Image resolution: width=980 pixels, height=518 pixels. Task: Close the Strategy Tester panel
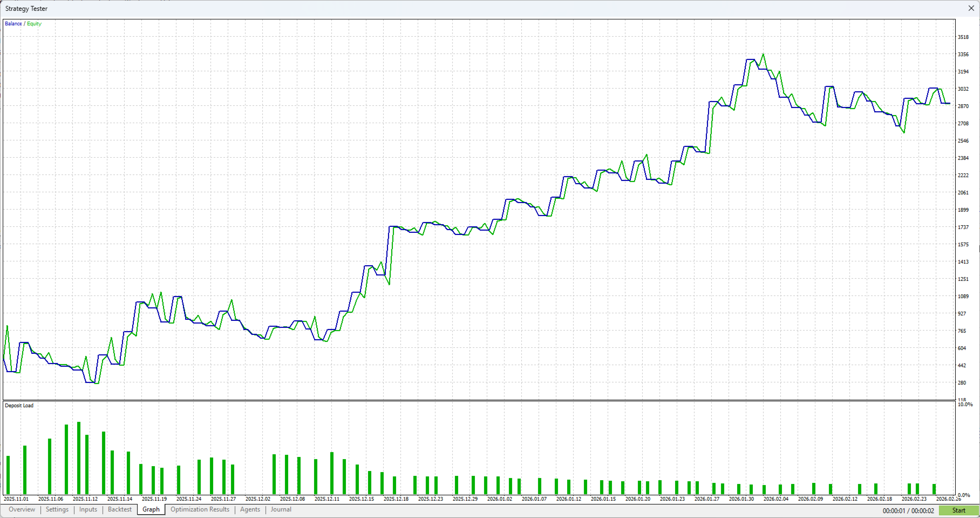pos(971,8)
